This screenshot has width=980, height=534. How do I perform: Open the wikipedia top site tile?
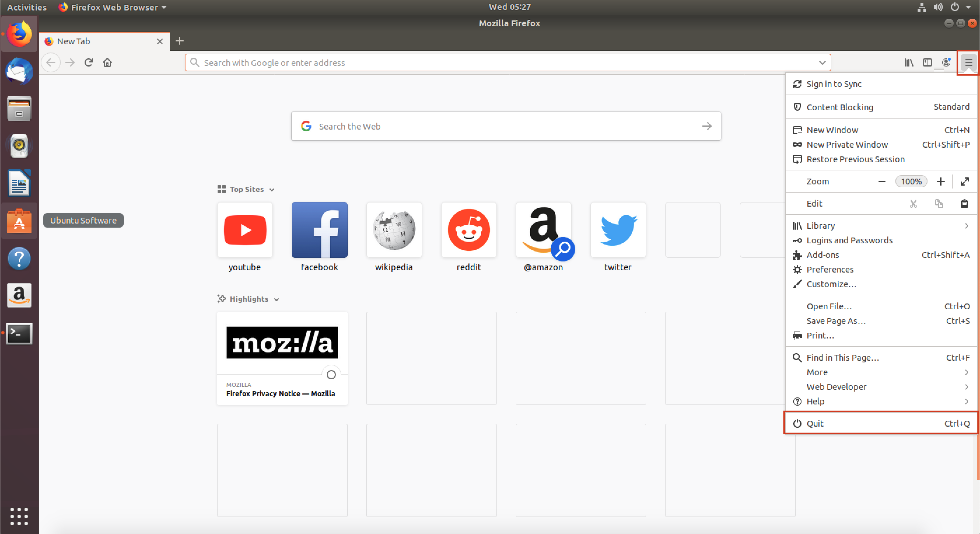[394, 230]
